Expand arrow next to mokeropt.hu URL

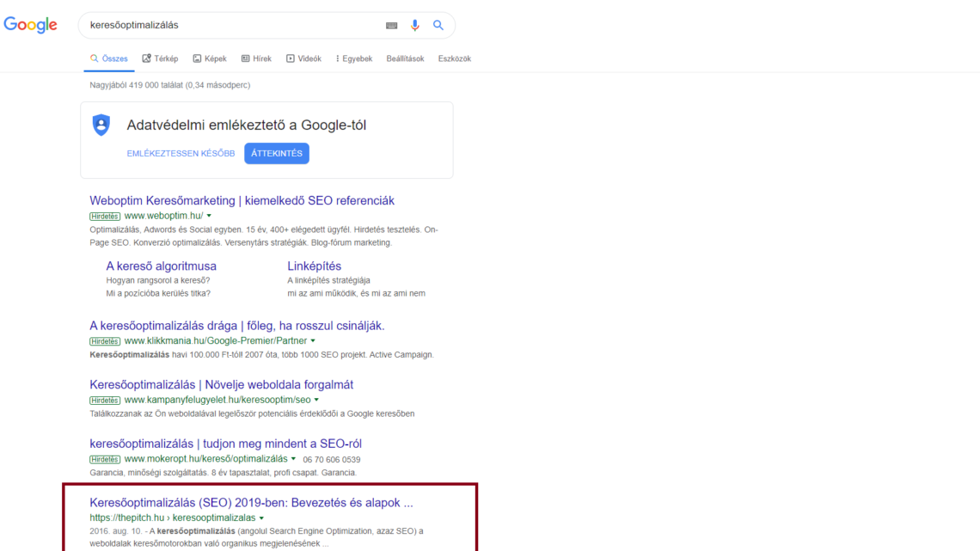coord(294,458)
